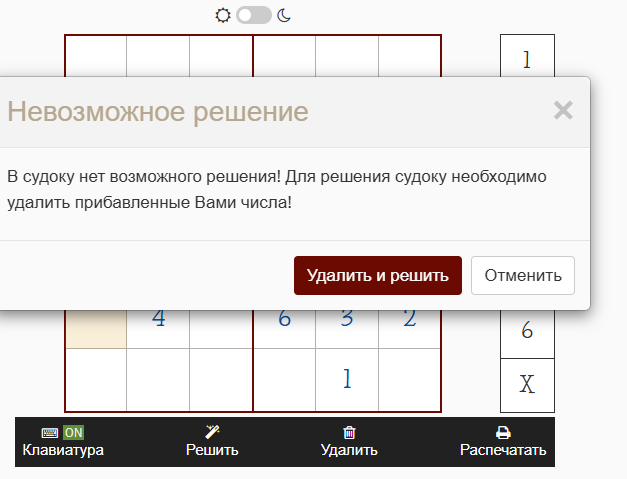Select the empty bottom-right sudoku cell
The width and height of the screenshot is (627, 479).
409,379
